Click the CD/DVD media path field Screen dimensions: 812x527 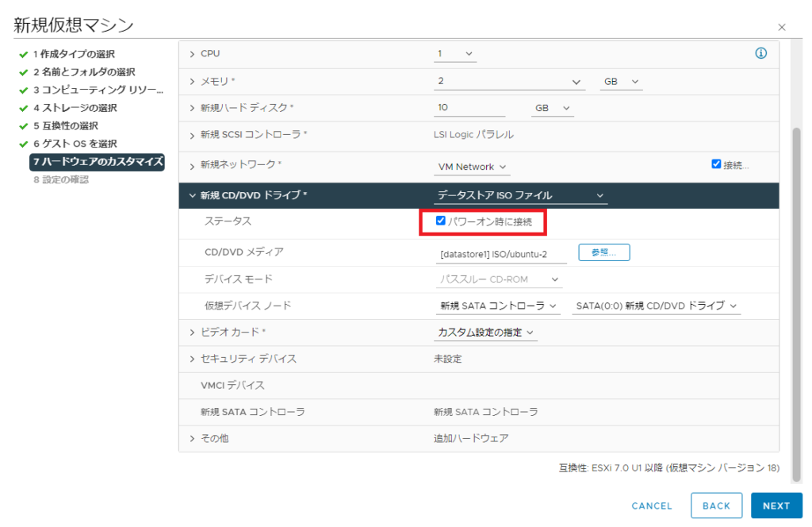point(501,254)
